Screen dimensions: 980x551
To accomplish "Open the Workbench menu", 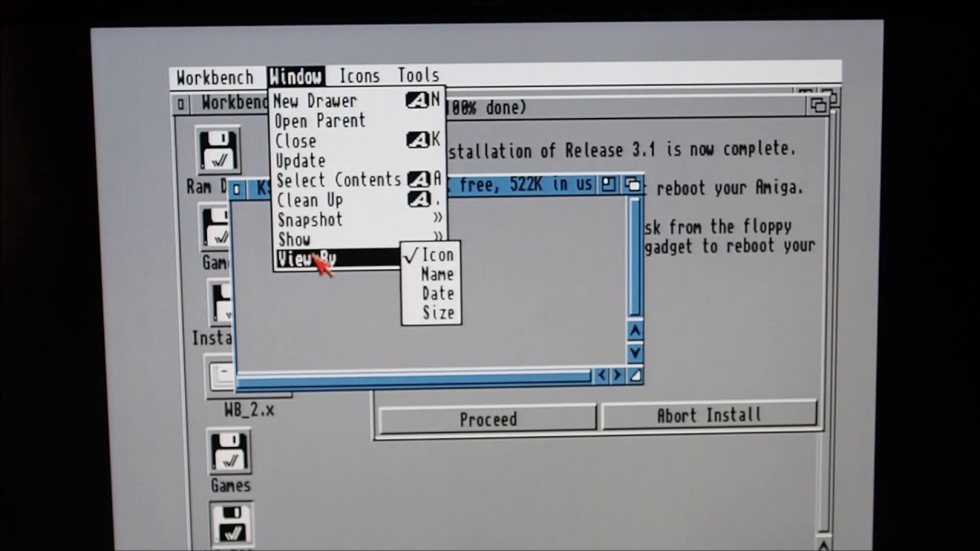I will (x=214, y=77).
